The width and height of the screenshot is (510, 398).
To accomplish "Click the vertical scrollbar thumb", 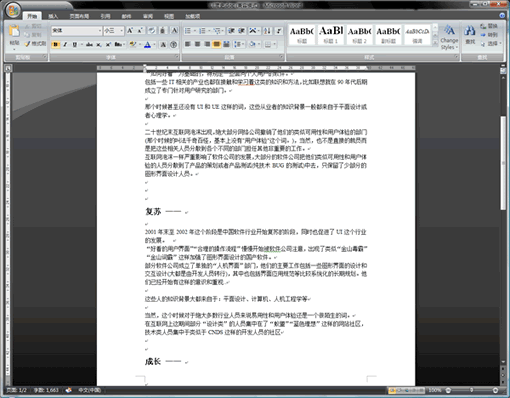I will tap(503, 163).
